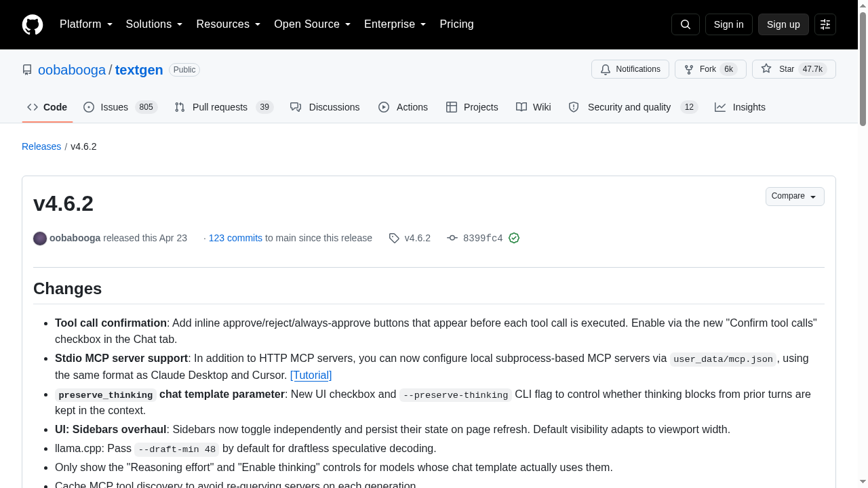This screenshot has width=868, height=488.
Task: Click the Sign in button
Action: [729, 24]
